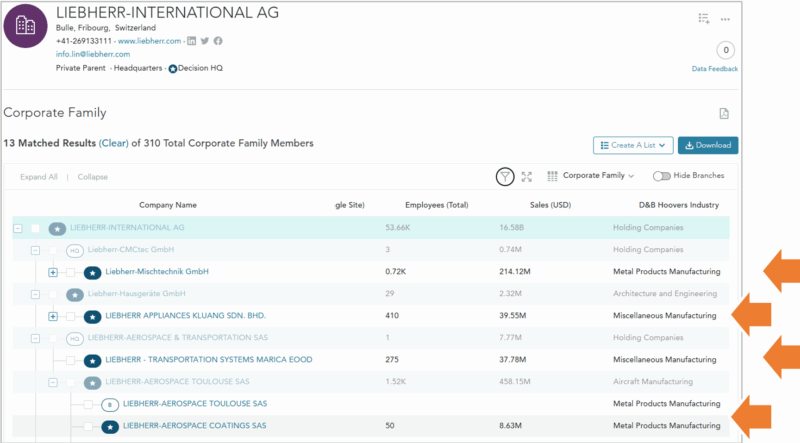The width and height of the screenshot is (800, 443).
Task: Open the Data Feedback link
Action: [714, 69]
